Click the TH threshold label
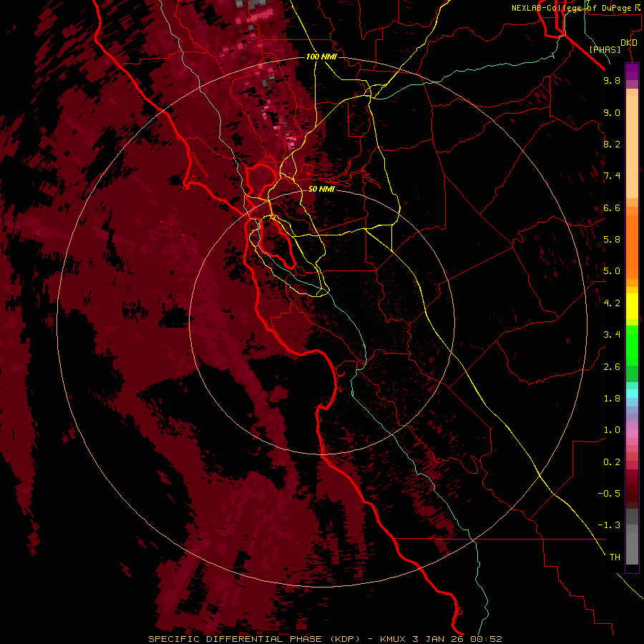 coord(615,557)
